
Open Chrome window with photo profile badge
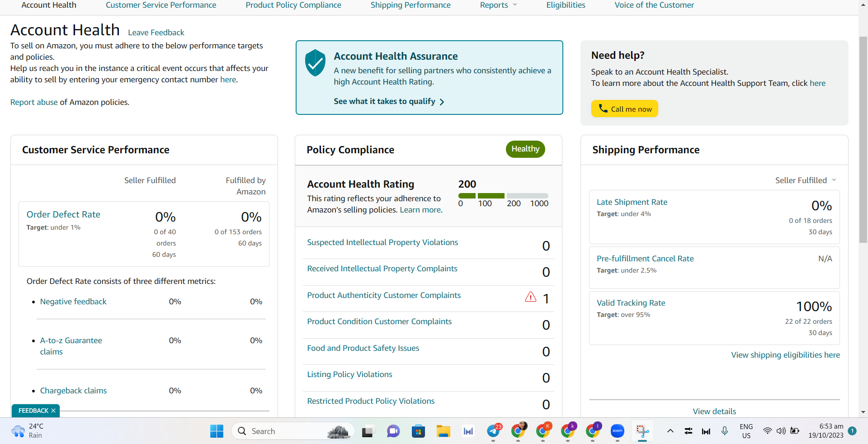(518, 431)
